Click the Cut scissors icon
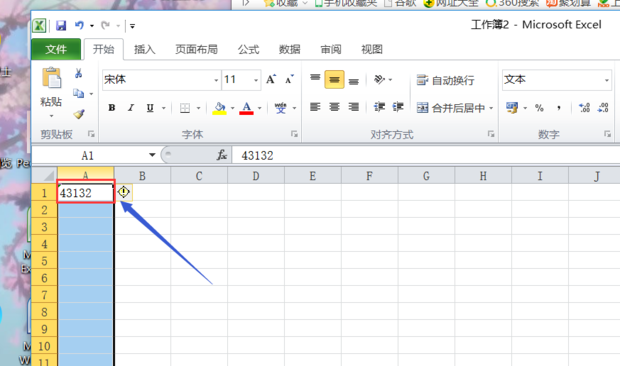This screenshot has width=620, height=366. [78, 73]
